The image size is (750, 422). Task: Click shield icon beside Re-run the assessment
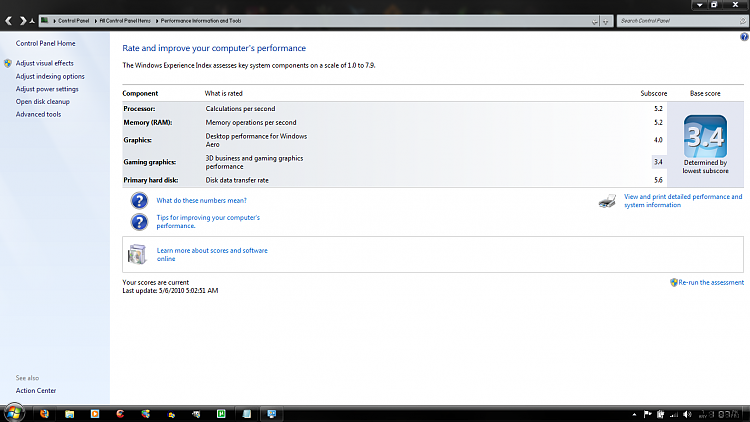(673, 283)
